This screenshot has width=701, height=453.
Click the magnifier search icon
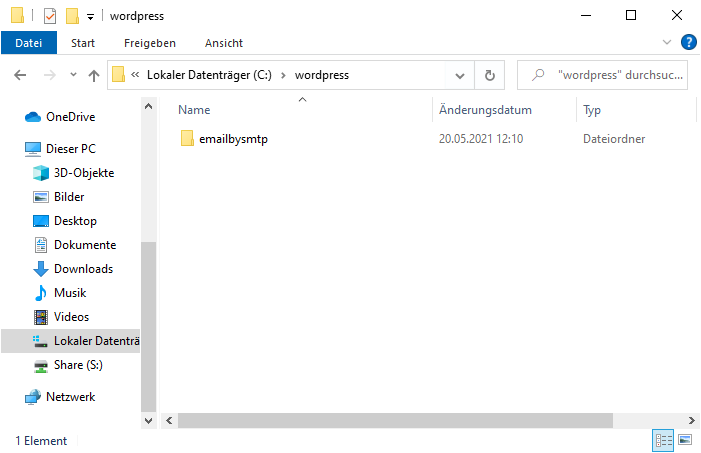(538, 75)
